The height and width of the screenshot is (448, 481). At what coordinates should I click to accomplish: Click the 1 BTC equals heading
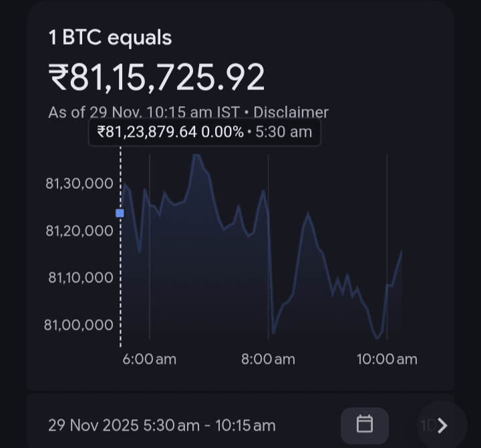(110, 37)
